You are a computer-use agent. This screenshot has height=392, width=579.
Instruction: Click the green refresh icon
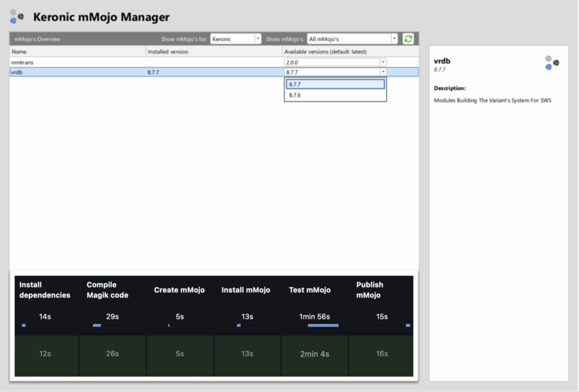click(x=408, y=39)
